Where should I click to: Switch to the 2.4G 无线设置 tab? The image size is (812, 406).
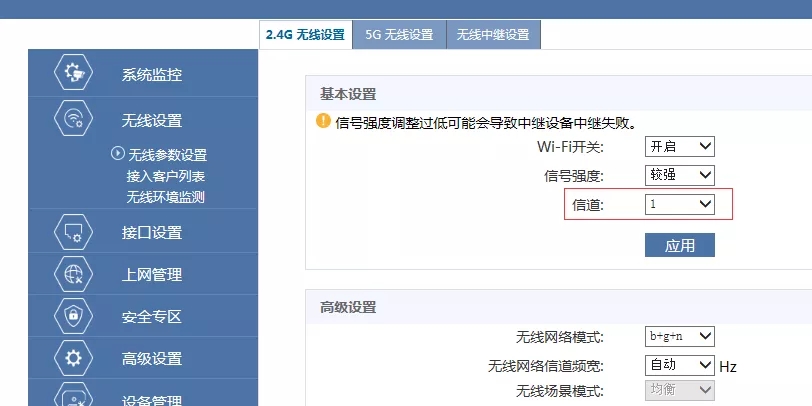pyautogui.click(x=306, y=35)
